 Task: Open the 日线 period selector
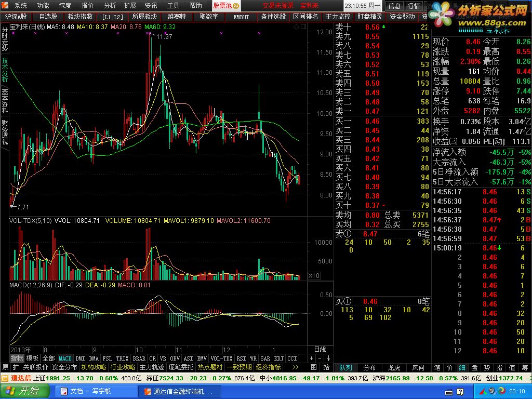(x=320, y=350)
